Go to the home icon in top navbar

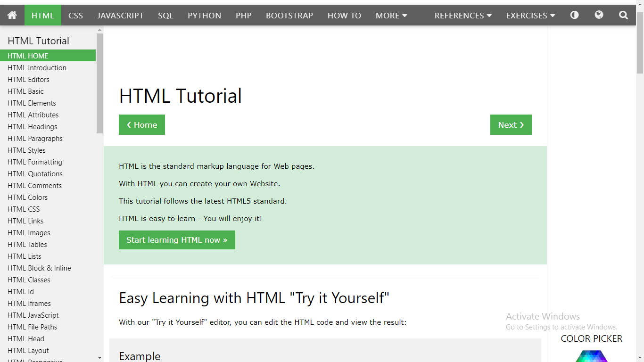coord(12,15)
